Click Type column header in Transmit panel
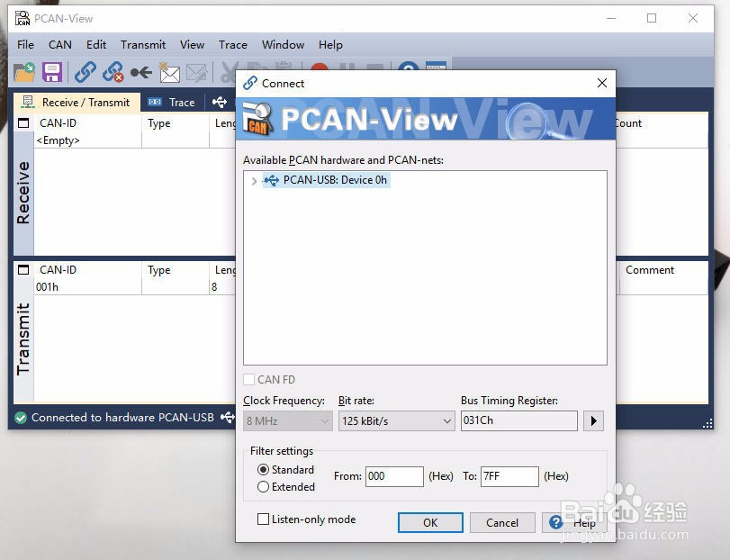730x560 pixels. click(158, 270)
